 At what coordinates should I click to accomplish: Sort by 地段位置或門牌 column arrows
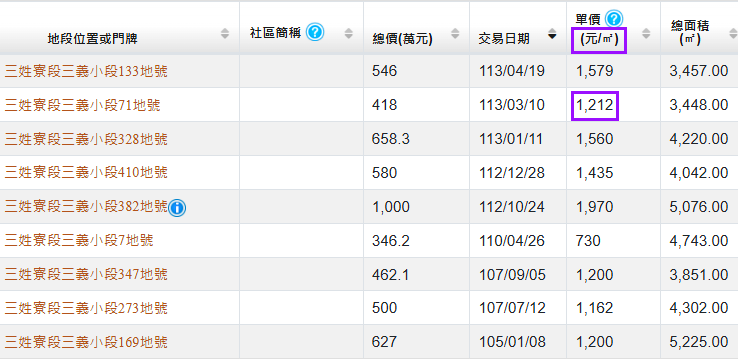click(x=225, y=34)
